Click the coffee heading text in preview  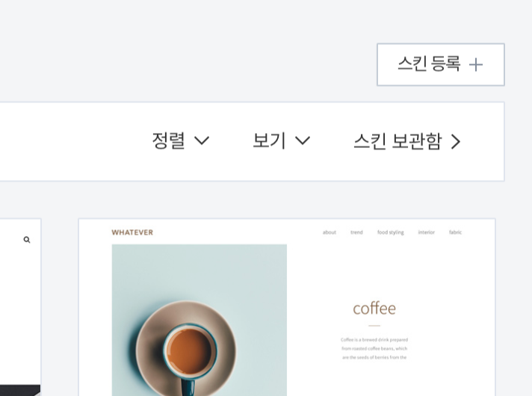click(374, 309)
